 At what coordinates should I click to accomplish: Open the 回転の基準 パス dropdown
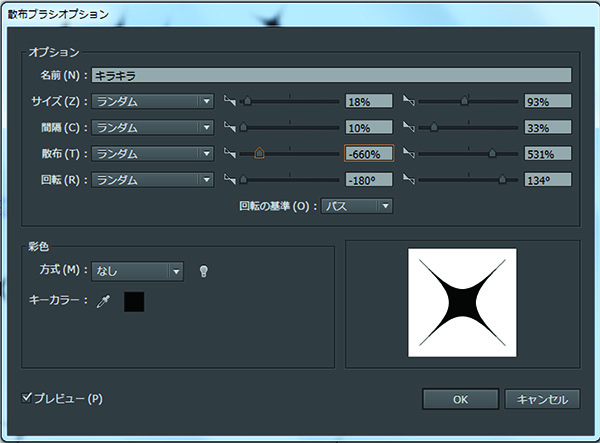point(357,206)
